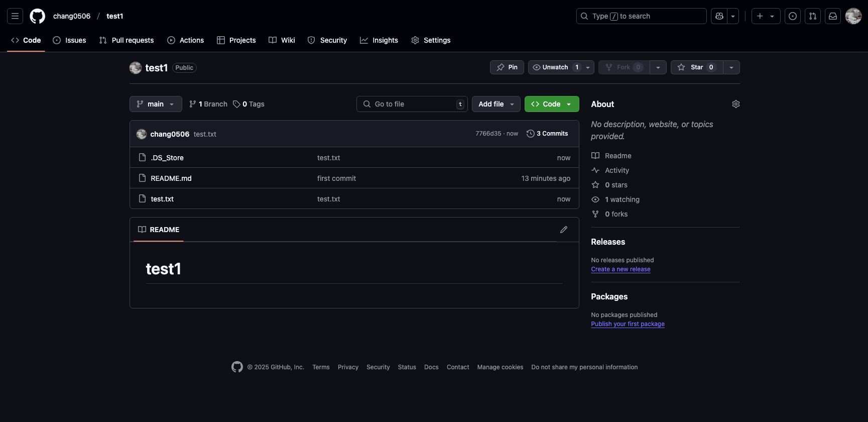View the 3 Commits history

547,134
